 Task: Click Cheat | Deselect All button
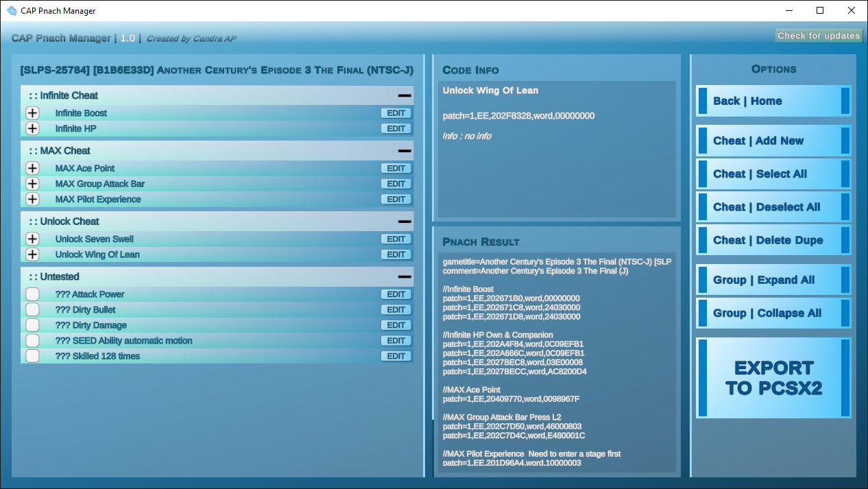[x=773, y=206]
